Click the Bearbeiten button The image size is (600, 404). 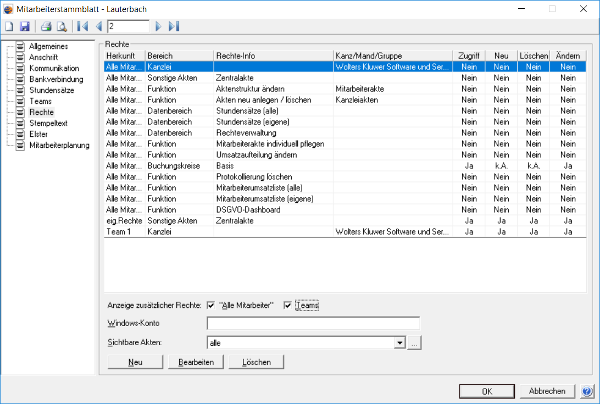pyautogui.click(x=196, y=362)
